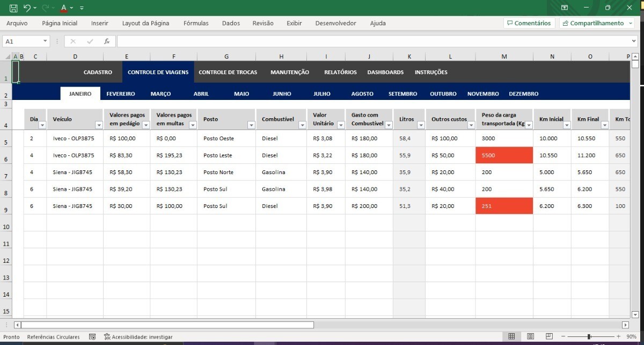
Task: Expand the Name Box dropdown arrow
Action: pyautogui.click(x=46, y=41)
